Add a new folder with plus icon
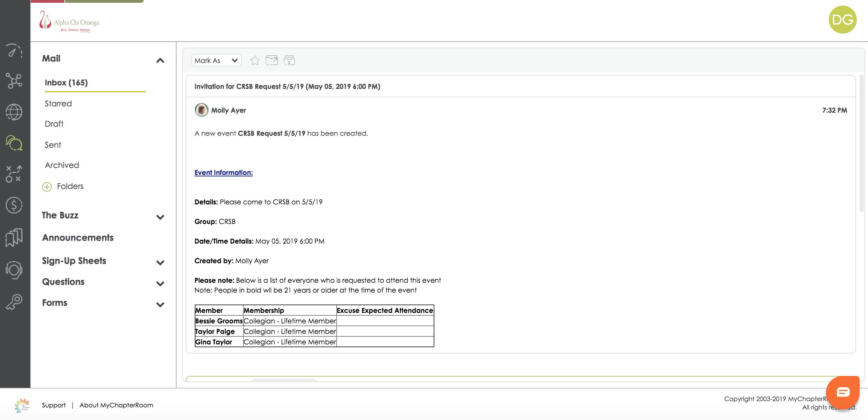 point(47,187)
